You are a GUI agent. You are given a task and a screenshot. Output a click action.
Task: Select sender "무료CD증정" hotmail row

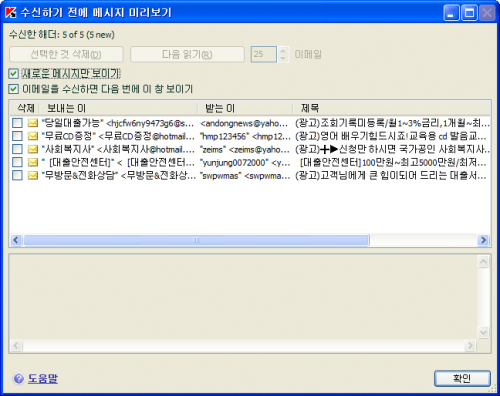(118, 136)
